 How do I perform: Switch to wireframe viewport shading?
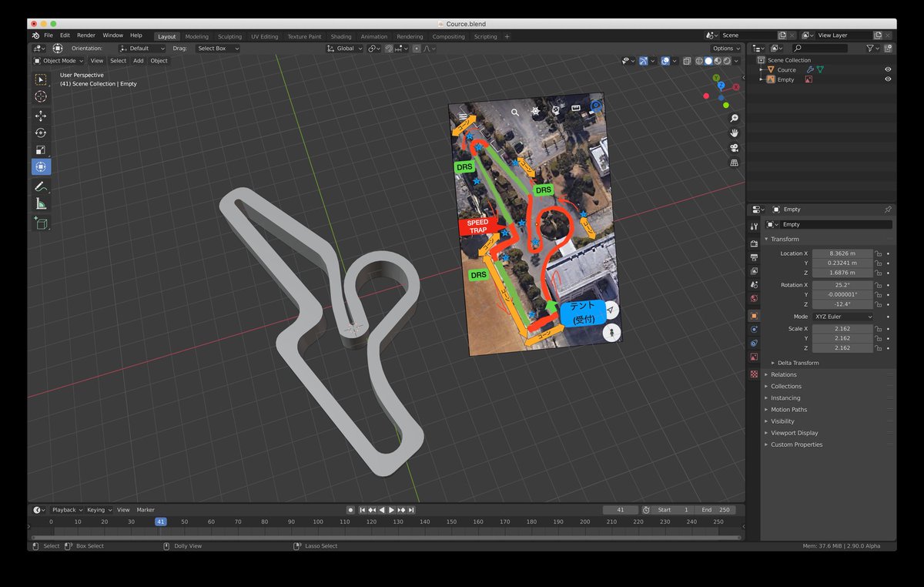pos(699,60)
